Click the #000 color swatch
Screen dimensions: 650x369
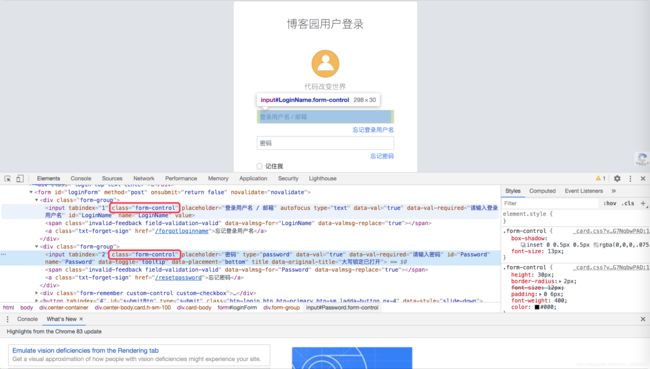[537, 307]
